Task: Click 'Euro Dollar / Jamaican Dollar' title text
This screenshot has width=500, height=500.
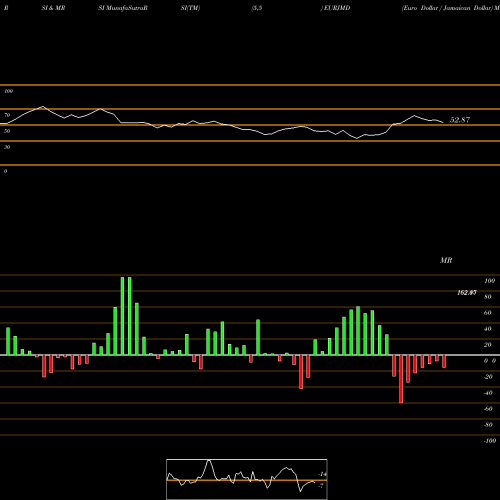Action: tap(447, 8)
